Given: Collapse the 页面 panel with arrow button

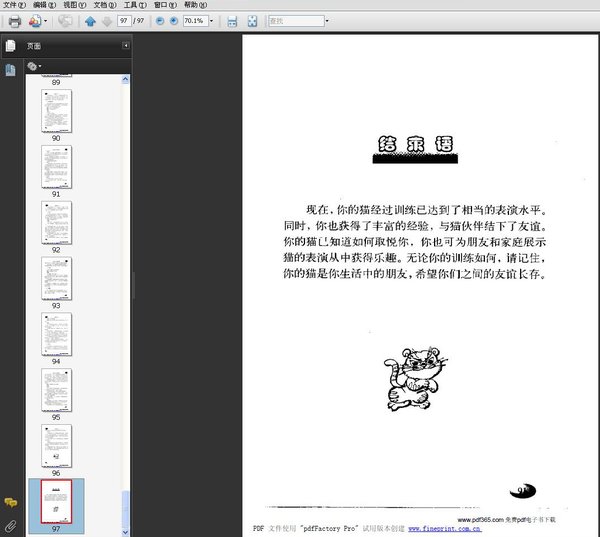Looking at the screenshot, I should point(126,46).
